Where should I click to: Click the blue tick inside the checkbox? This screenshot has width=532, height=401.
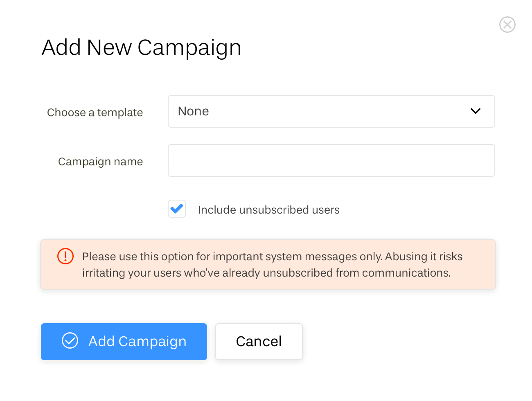pos(177,209)
